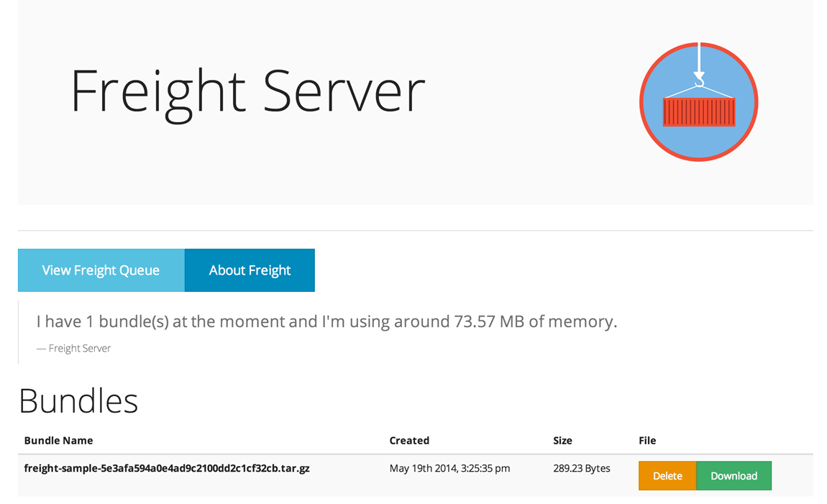The height and width of the screenshot is (504, 827).
Task: Open View Freight Queue
Action: tap(101, 270)
